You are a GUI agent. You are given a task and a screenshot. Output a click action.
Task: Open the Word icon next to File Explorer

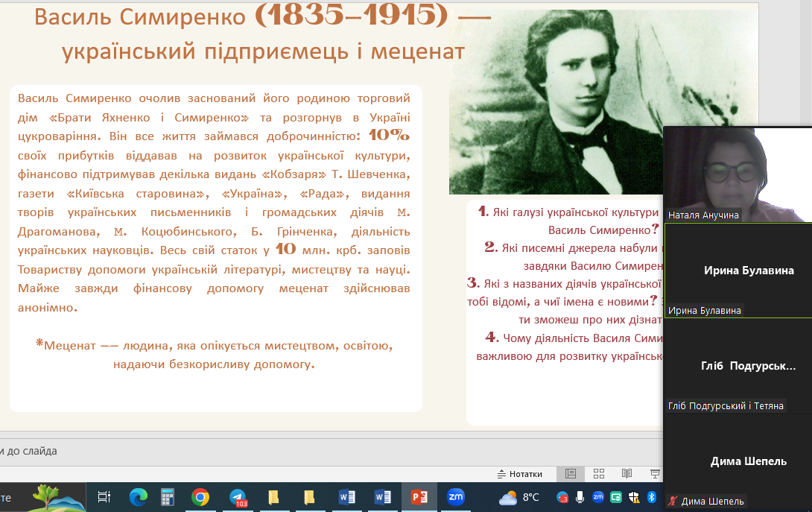[347, 498]
